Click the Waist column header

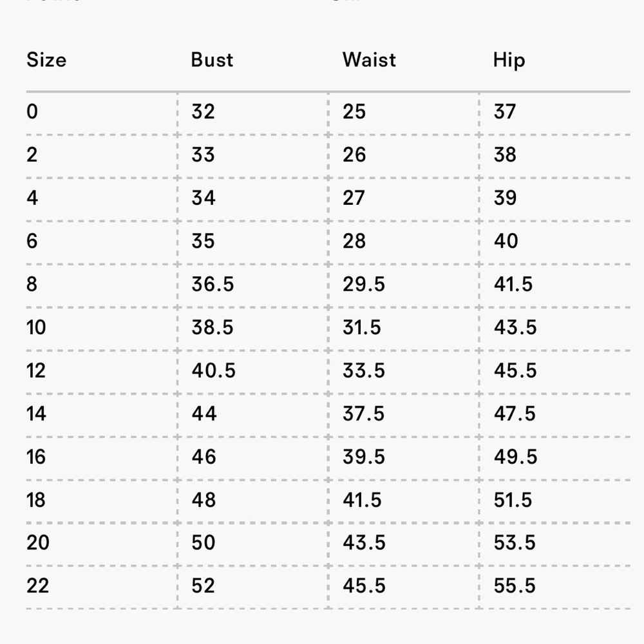(369, 60)
